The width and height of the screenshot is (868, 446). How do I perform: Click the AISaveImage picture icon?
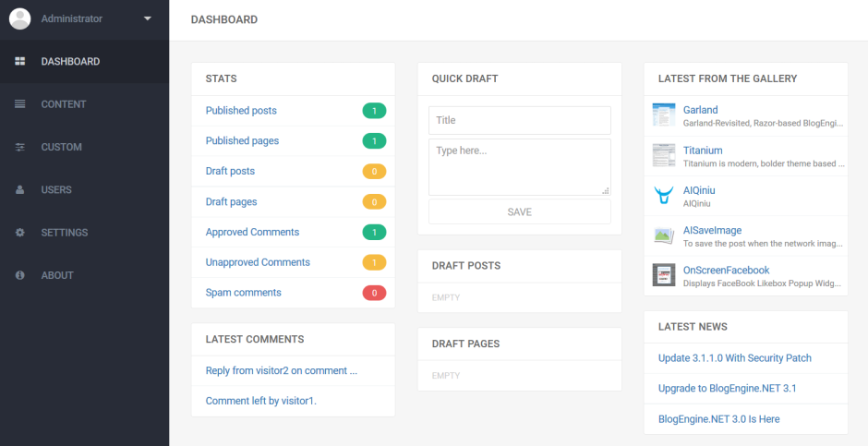pos(663,235)
